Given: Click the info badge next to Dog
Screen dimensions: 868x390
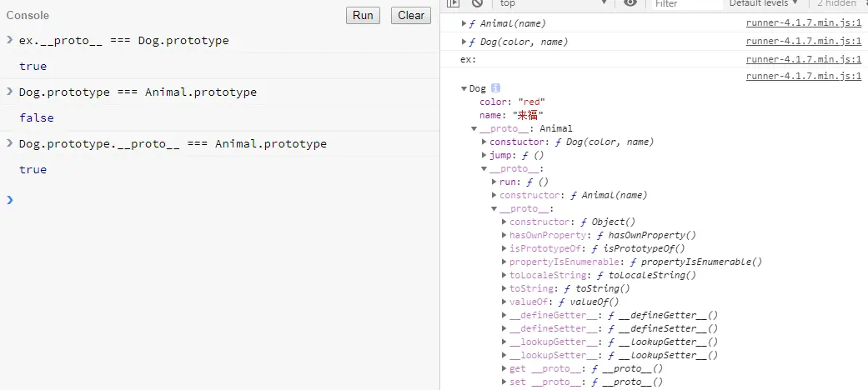Looking at the screenshot, I should point(495,88).
